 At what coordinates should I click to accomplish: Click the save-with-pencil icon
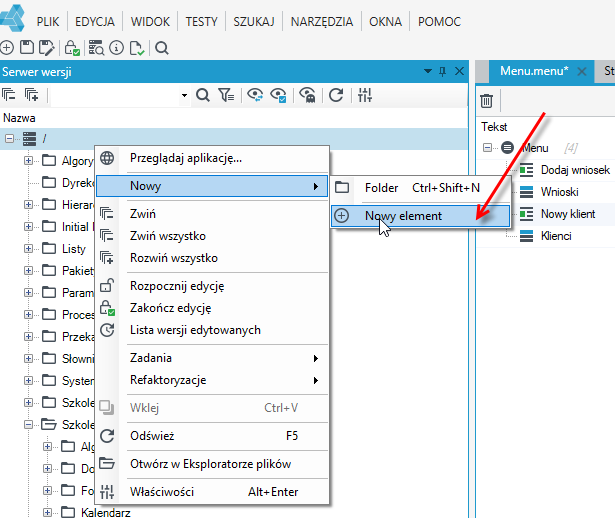pyautogui.click(x=47, y=48)
